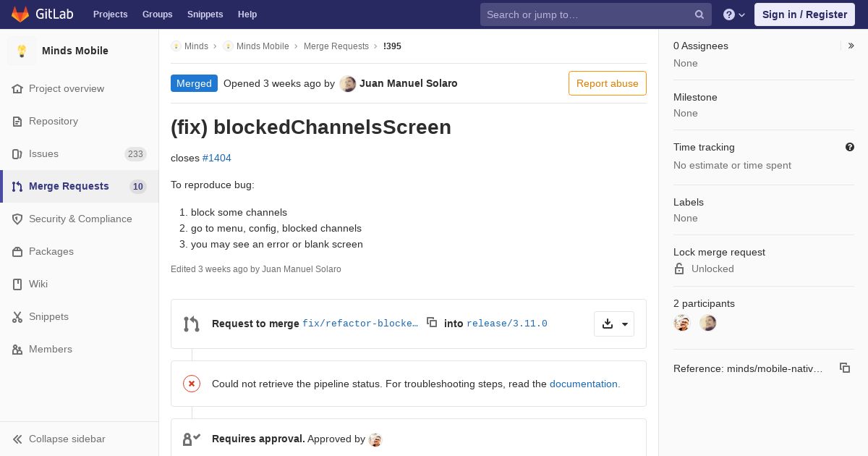The height and width of the screenshot is (456, 868).
Task: Expand the Help menu dropdown in header
Action: (734, 14)
